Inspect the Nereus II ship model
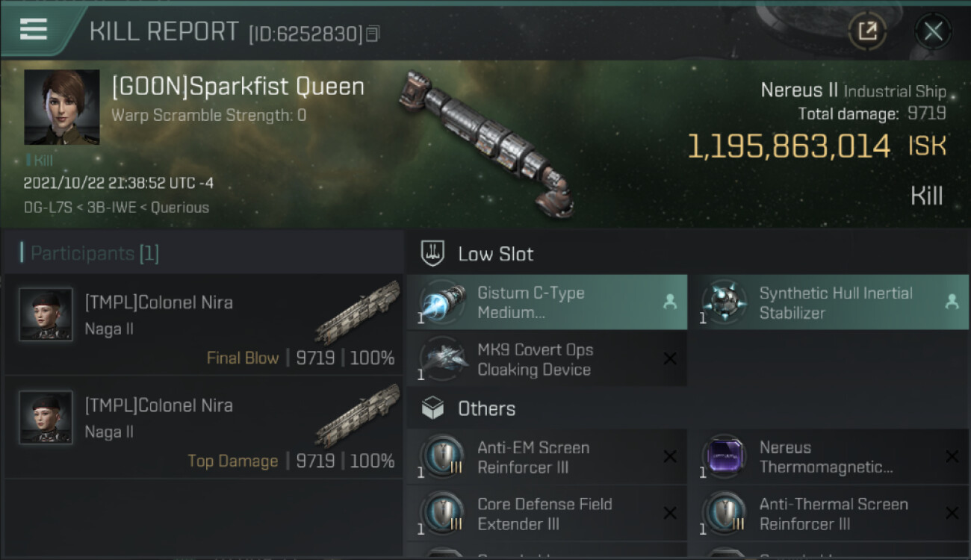 tap(488, 142)
